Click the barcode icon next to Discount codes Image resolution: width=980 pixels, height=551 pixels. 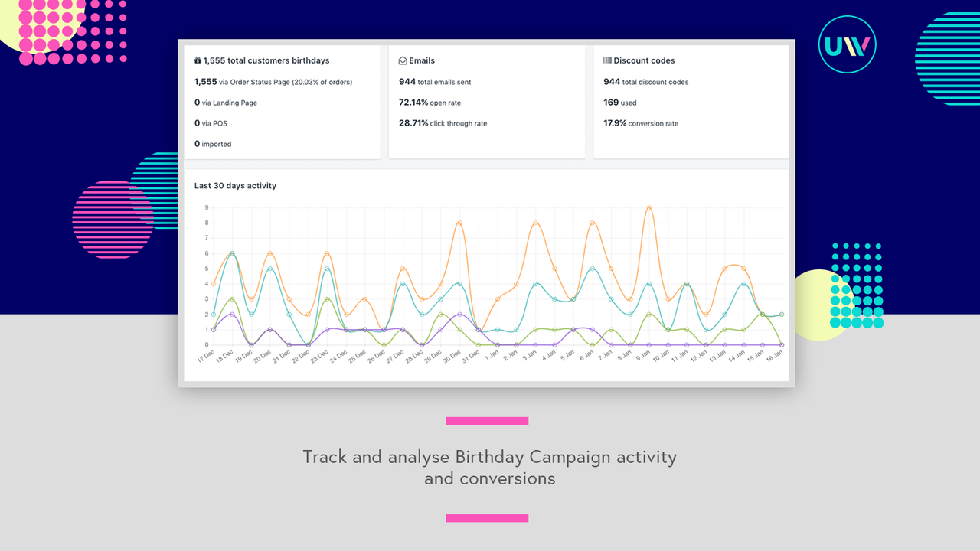tap(608, 60)
